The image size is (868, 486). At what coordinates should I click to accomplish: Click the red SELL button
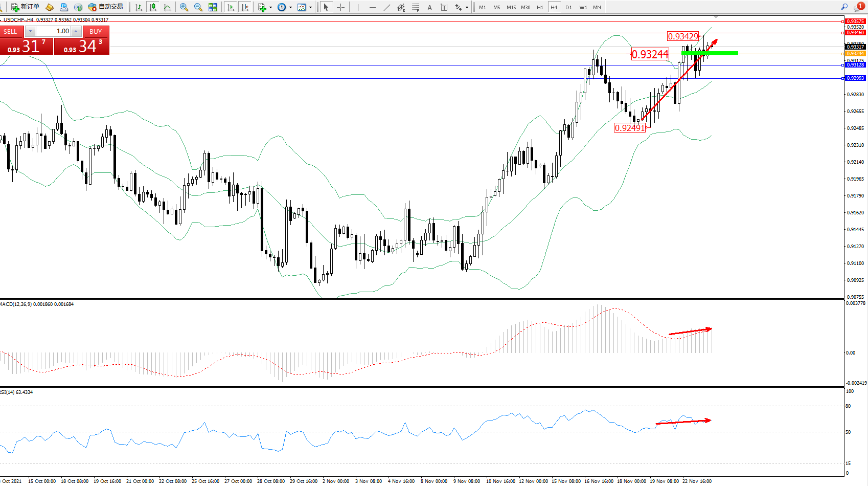[x=11, y=31]
